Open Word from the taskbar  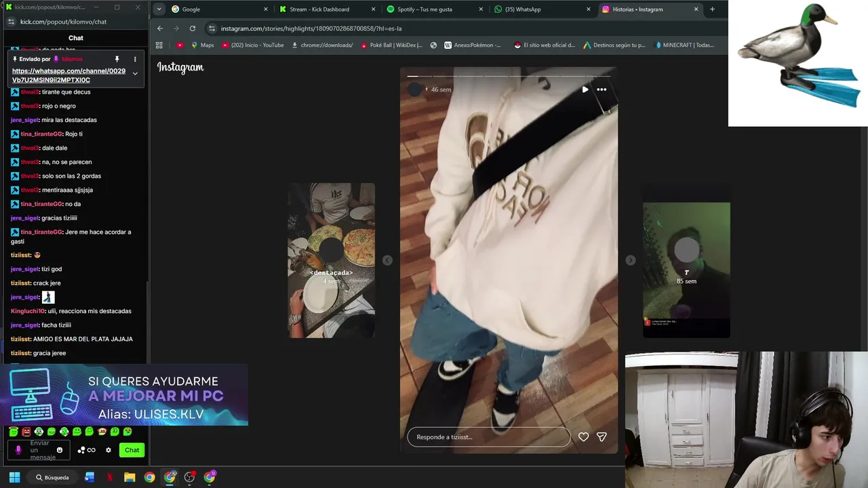pos(90,477)
